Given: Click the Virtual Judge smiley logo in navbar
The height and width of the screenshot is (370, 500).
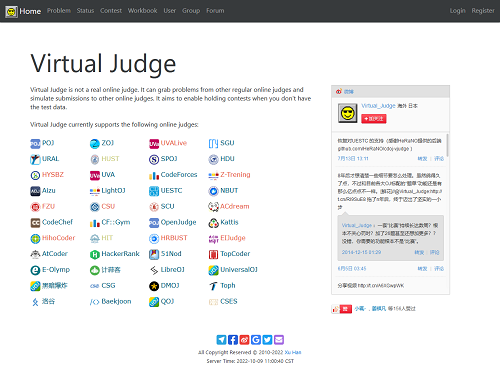Looking at the screenshot, I should pos(11,12).
